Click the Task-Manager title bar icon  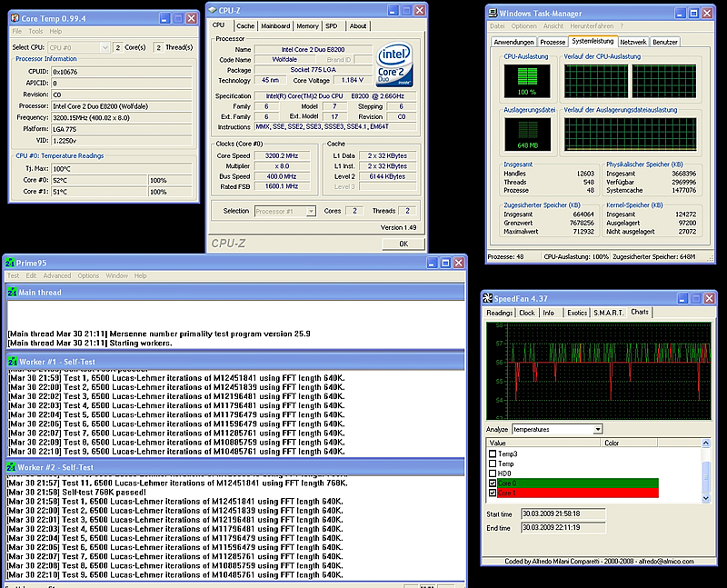pos(493,13)
